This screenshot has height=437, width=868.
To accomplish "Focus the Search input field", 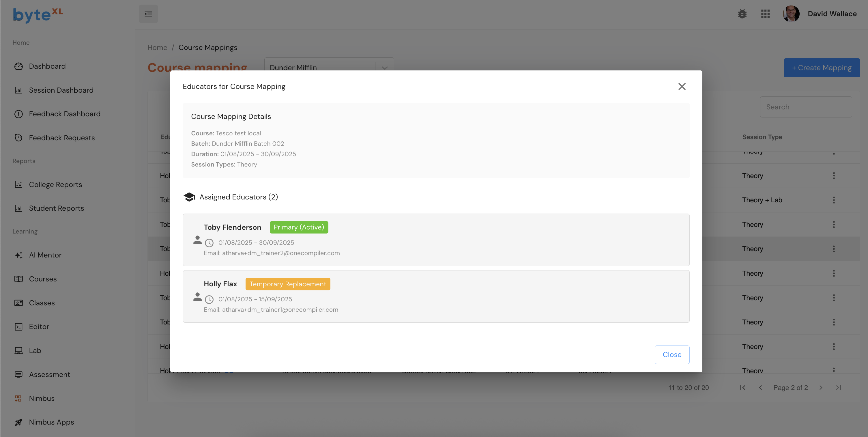I will click(x=805, y=107).
